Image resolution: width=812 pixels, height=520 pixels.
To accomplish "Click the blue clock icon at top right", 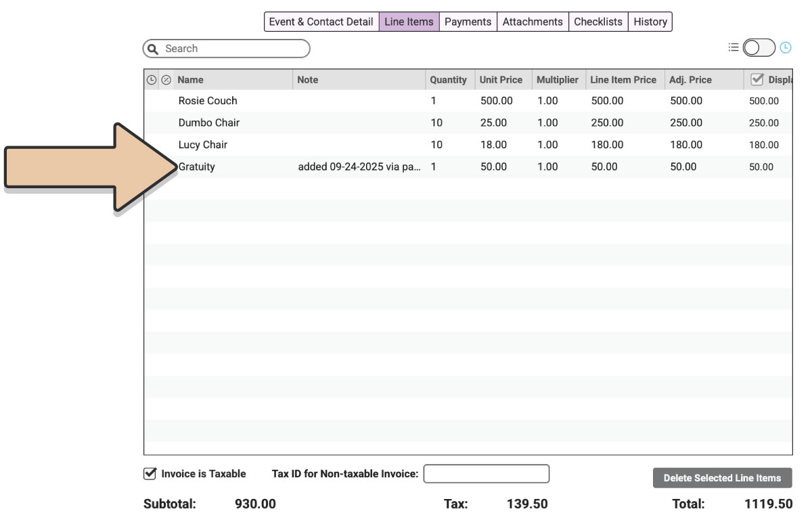I will coord(786,47).
